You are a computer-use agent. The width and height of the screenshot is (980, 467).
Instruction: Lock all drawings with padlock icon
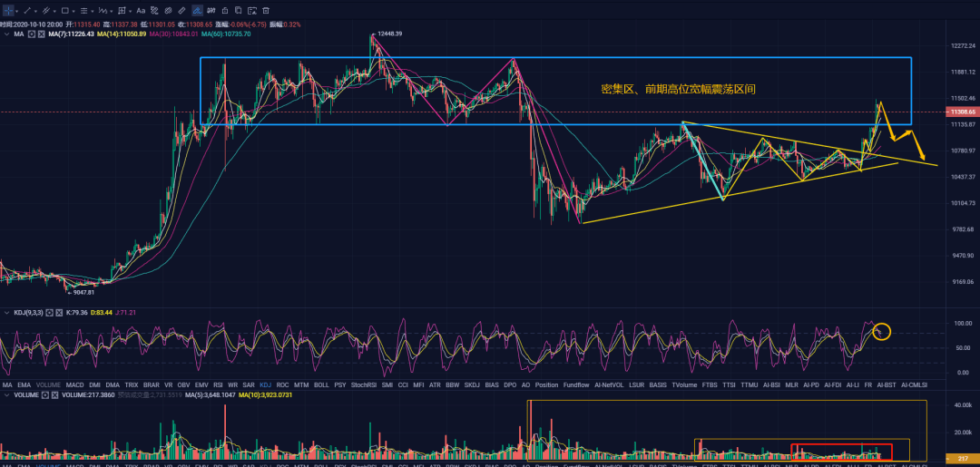pos(225,11)
